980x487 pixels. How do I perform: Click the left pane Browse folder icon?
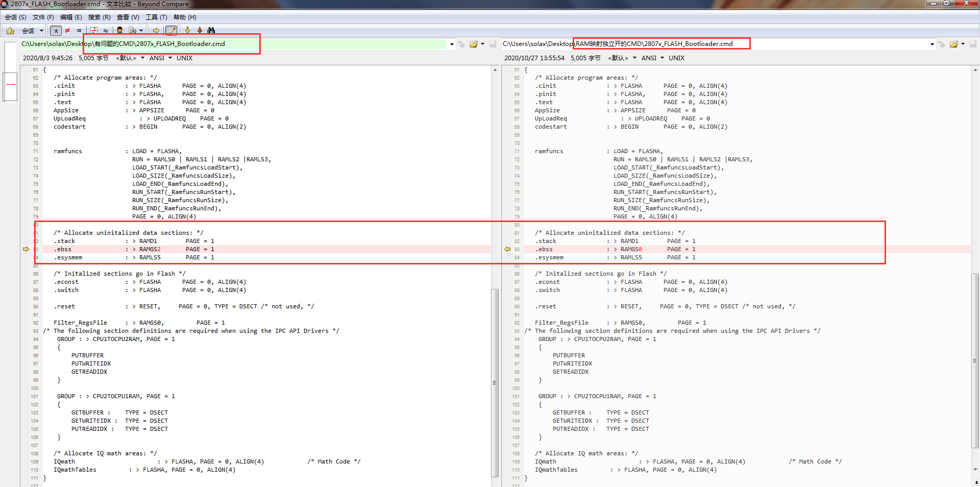474,44
